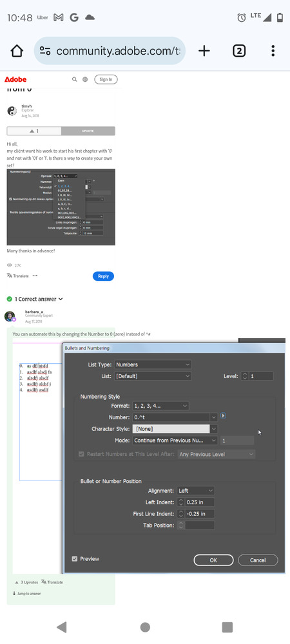Open Chrome three-dot overflow menu
Image resolution: width=290 pixels, height=644 pixels.
273,51
